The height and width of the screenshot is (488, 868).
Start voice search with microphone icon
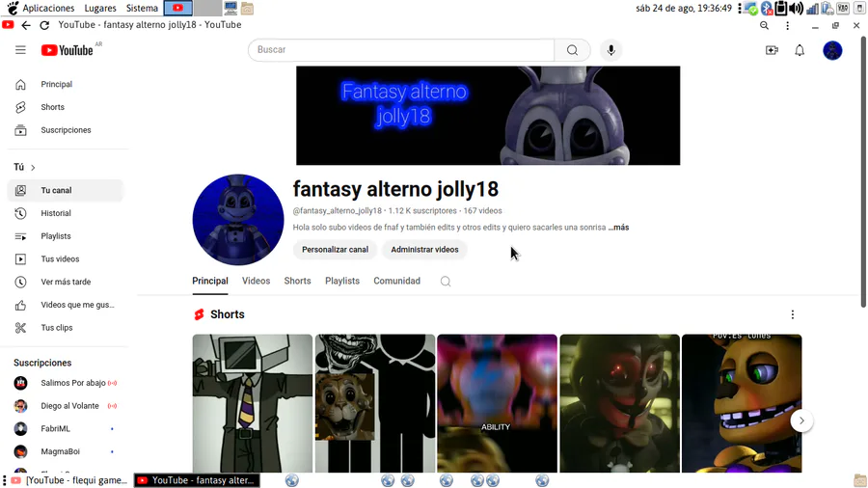point(611,50)
